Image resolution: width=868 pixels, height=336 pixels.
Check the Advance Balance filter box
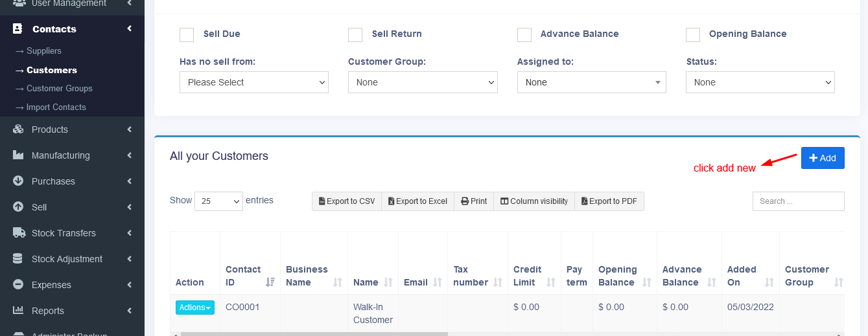coord(524,35)
